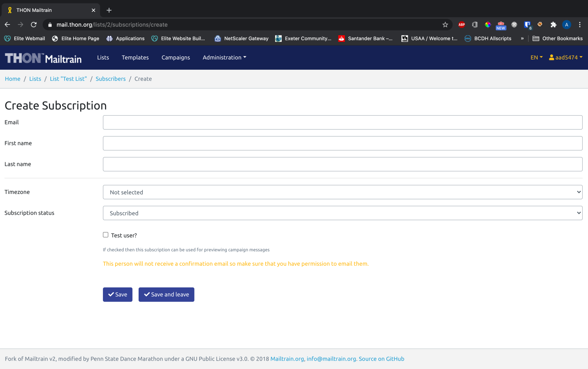
Task: Click info@mailtrain.org email link
Action: [x=331, y=359]
